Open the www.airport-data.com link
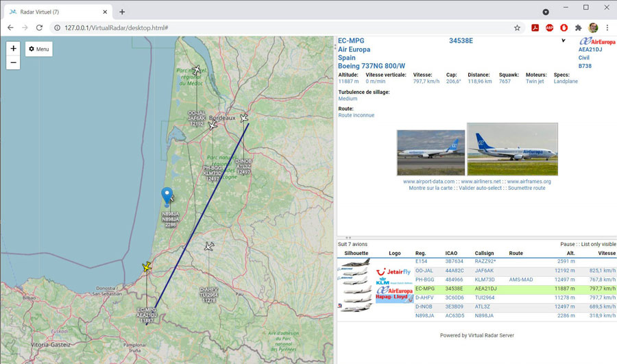Screen dimensions: 617x364 (428, 182)
